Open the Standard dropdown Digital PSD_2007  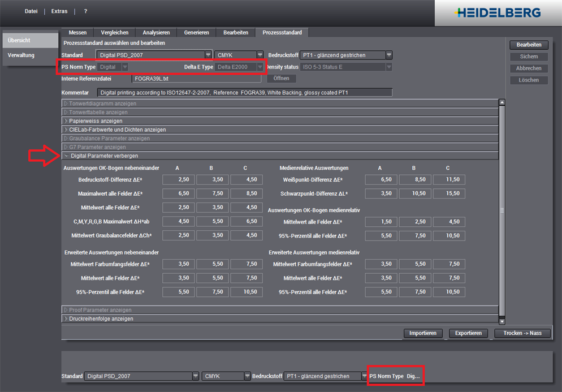[x=154, y=55]
